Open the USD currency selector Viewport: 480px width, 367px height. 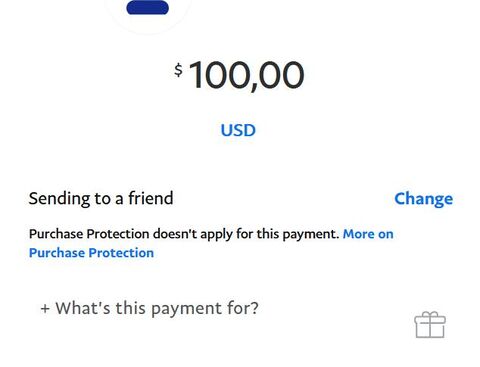pos(238,130)
